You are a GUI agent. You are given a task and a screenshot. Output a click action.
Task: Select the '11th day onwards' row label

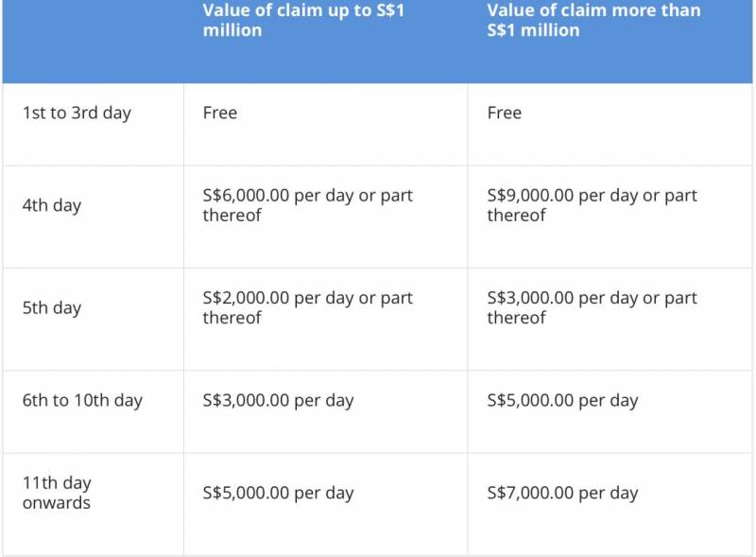(x=57, y=493)
